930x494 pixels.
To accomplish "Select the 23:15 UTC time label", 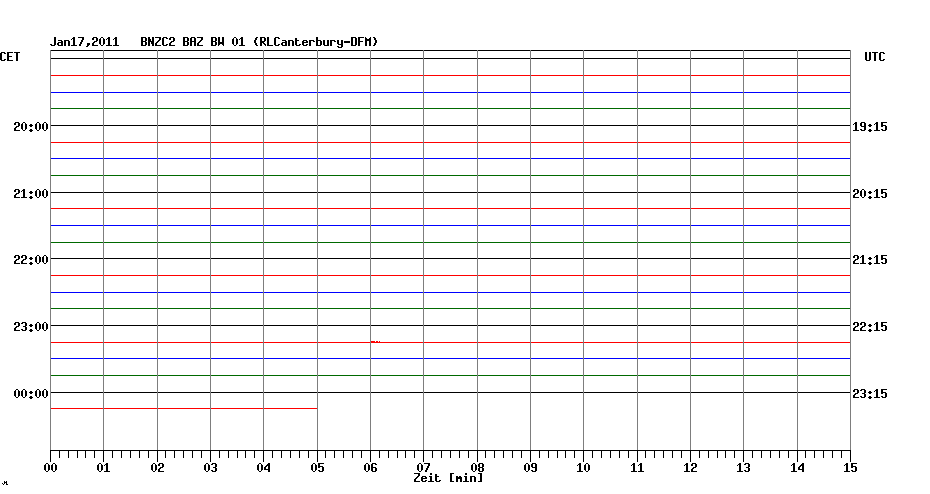I will point(870,394).
